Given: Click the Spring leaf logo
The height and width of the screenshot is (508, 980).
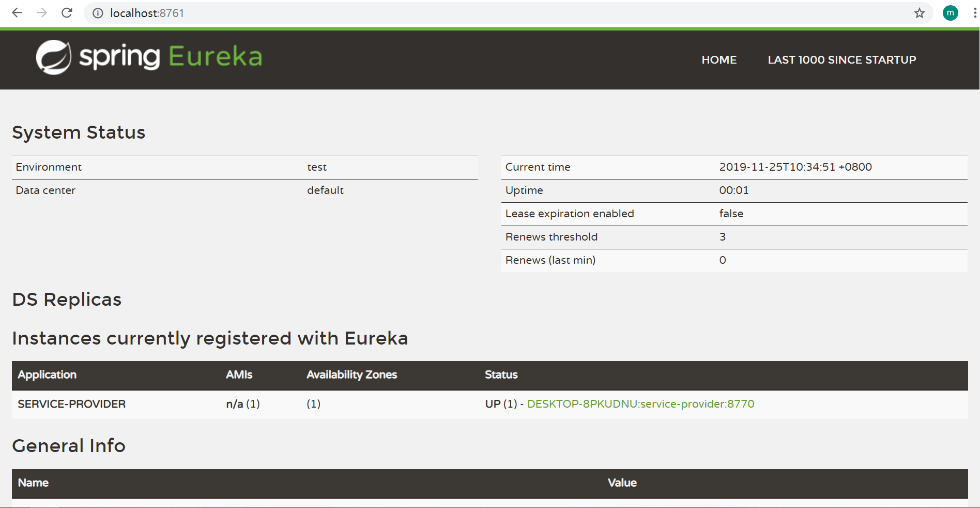Looking at the screenshot, I should click(x=54, y=57).
